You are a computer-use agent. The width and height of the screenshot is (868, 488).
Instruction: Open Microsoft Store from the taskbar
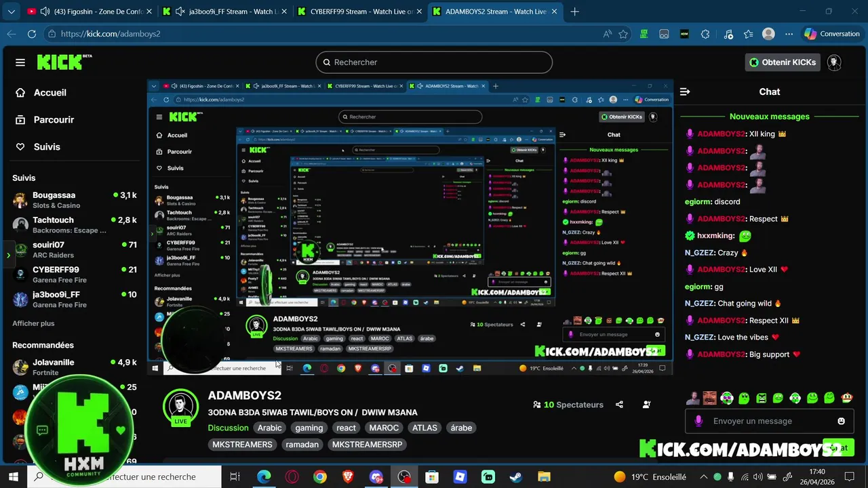tap(432, 476)
